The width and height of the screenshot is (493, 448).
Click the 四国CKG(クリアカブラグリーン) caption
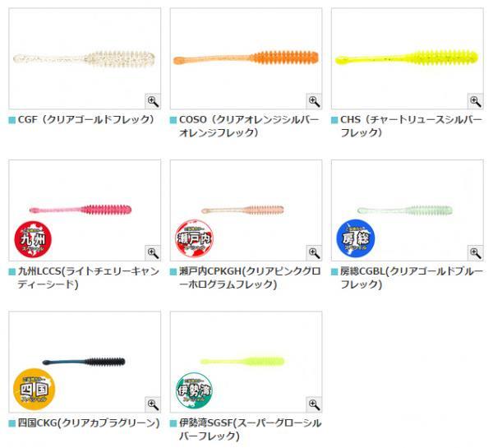coord(89,423)
